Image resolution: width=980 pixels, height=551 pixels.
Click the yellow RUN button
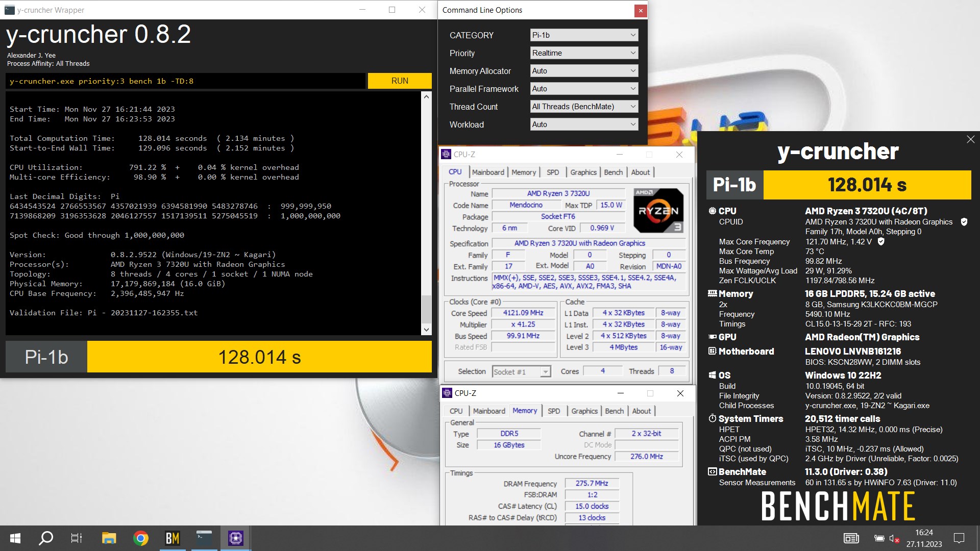click(400, 81)
